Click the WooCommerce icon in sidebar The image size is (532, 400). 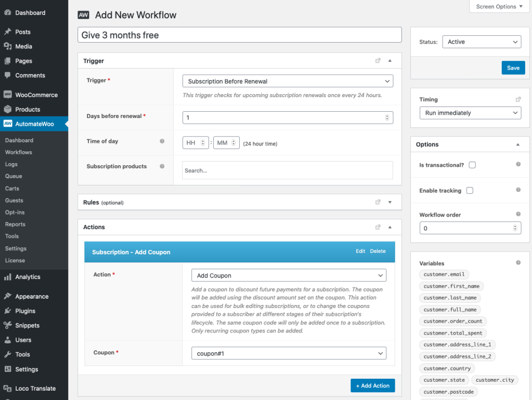(x=8, y=95)
